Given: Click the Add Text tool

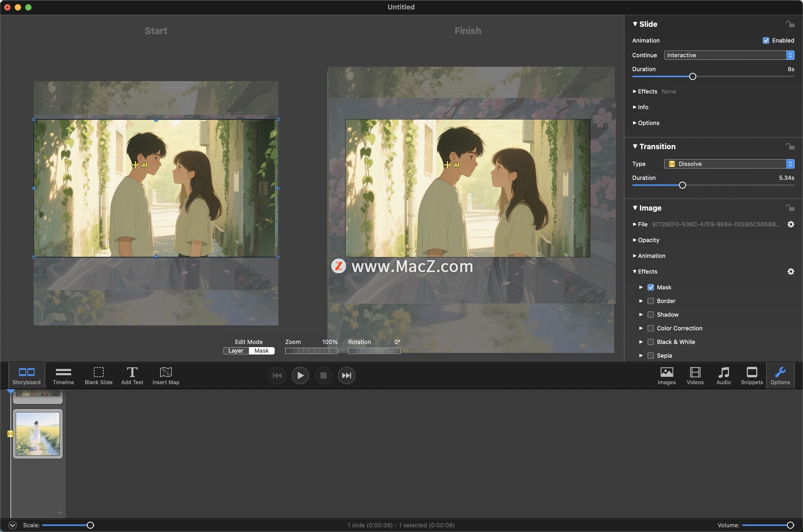Looking at the screenshot, I should (132, 376).
